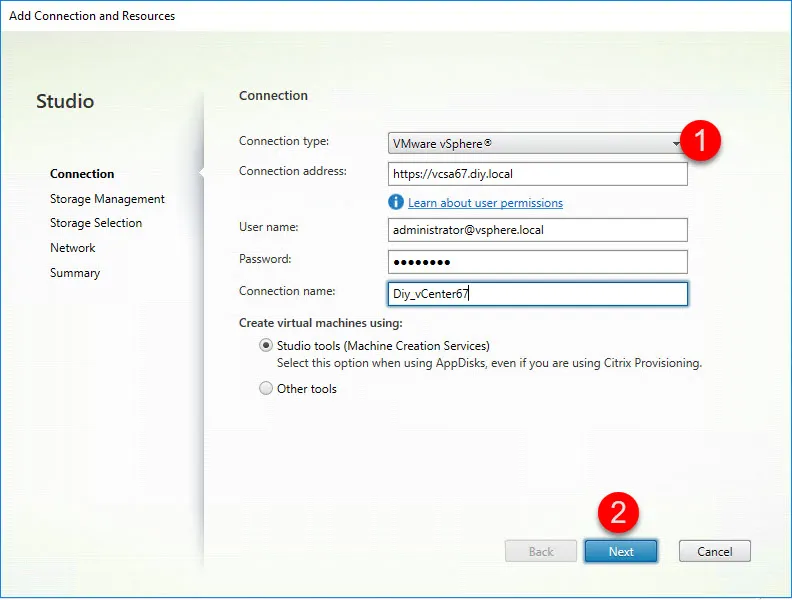The width and height of the screenshot is (792, 600).
Task: Click Next to continue the wizard
Action: point(620,551)
